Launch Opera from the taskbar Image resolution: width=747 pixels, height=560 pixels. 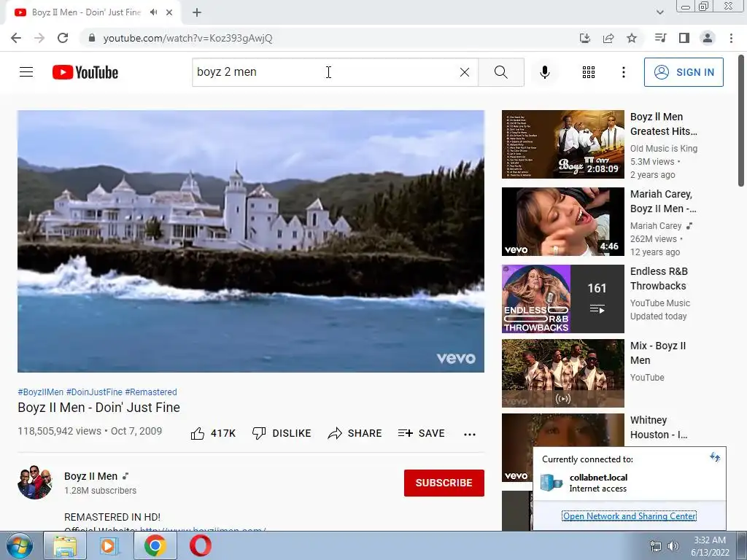click(x=201, y=545)
